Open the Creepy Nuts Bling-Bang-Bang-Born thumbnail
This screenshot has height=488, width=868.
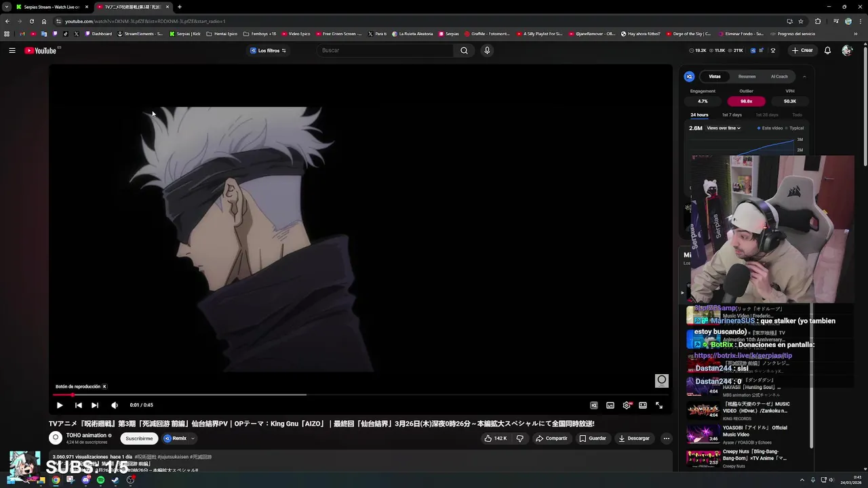(x=702, y=457)
